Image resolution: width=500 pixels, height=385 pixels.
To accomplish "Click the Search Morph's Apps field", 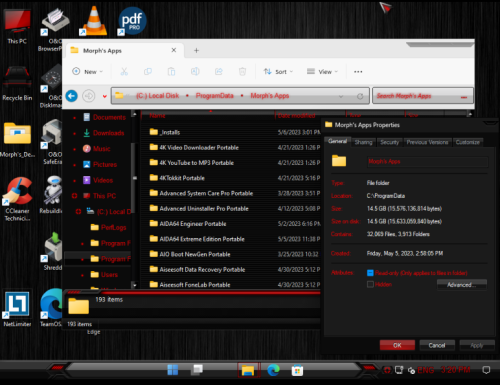I will coord(423,96).
